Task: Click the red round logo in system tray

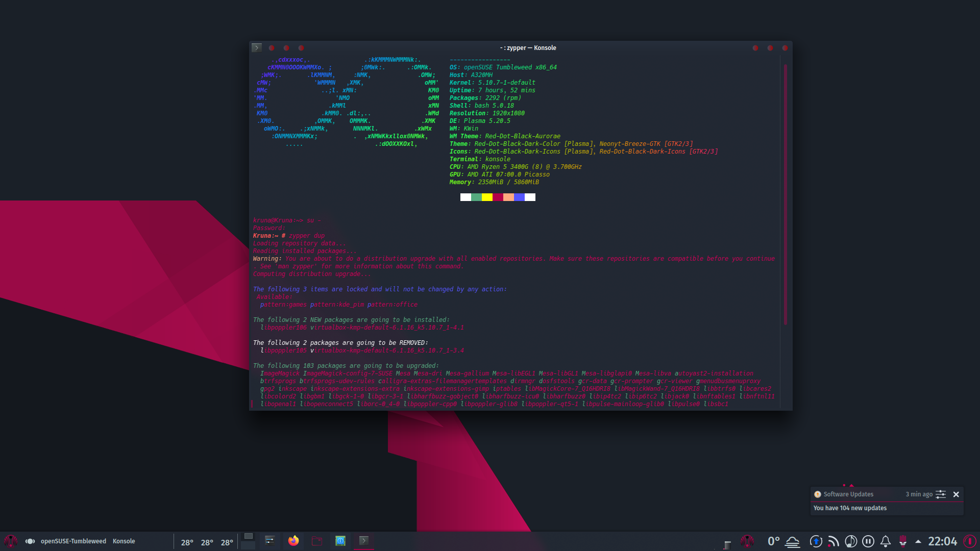Action: coord(747,541)
